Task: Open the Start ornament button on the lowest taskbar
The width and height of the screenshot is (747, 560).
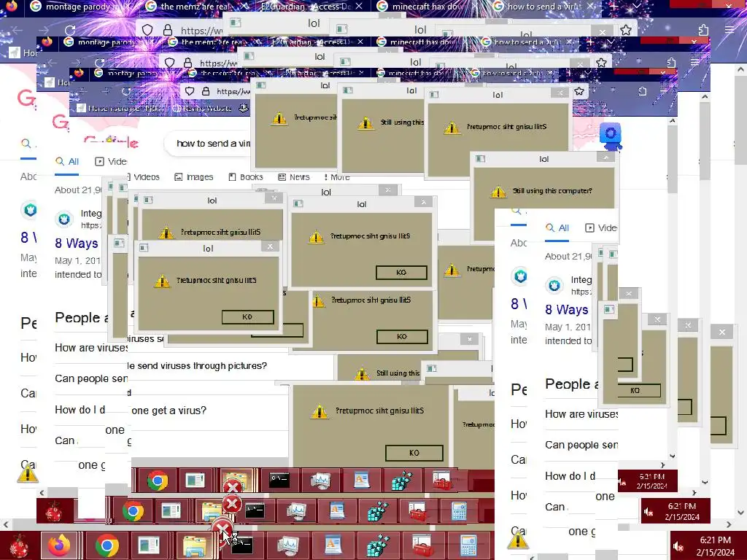Action: [x=19, y=545]
